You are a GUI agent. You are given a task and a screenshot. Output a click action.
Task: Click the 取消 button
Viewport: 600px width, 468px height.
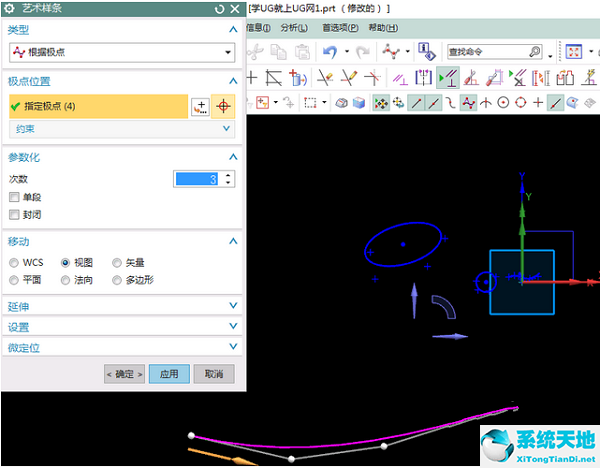point(214,374)
